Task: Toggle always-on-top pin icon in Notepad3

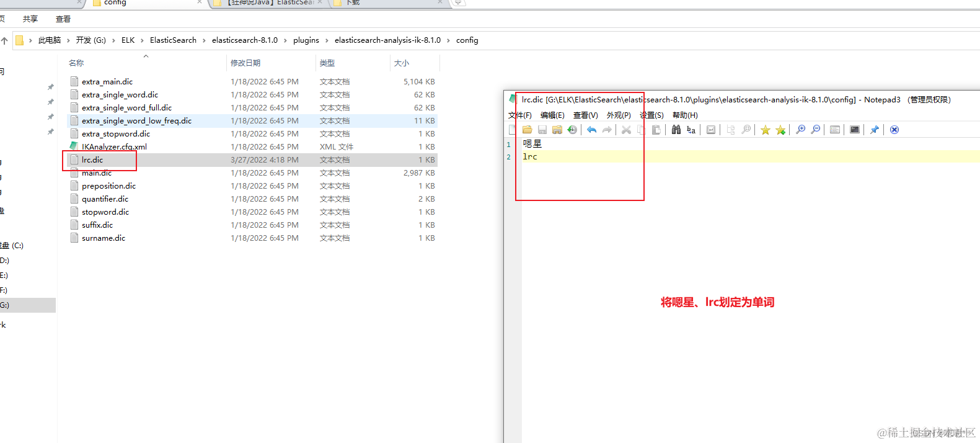Action: pos(875,130)
